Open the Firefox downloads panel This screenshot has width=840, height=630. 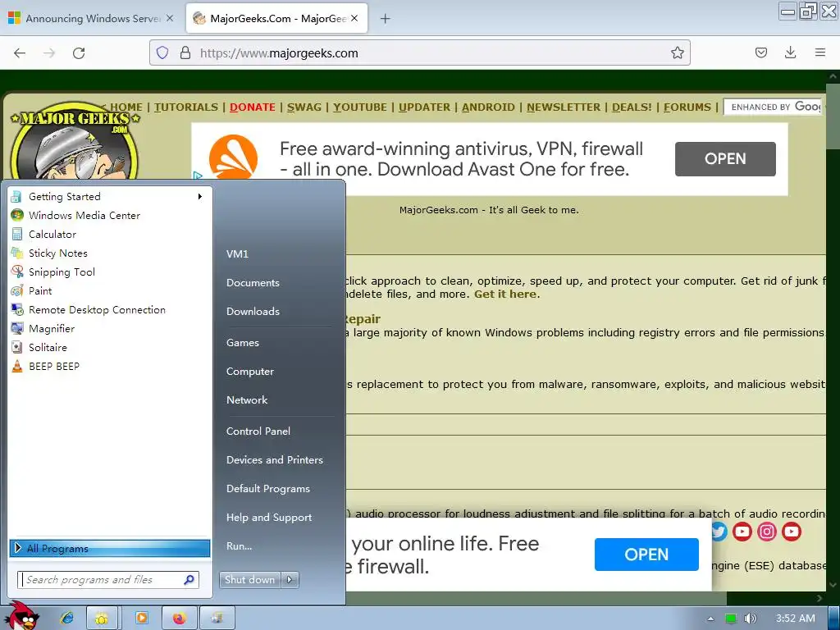click(790, 52)
